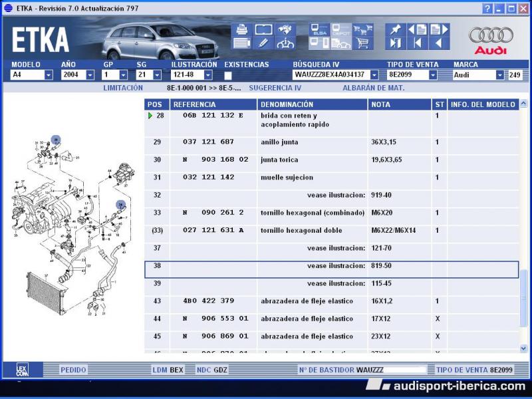Go to the next page icon
This screenshot has width=532, height=399.
[x=440, y=29]
